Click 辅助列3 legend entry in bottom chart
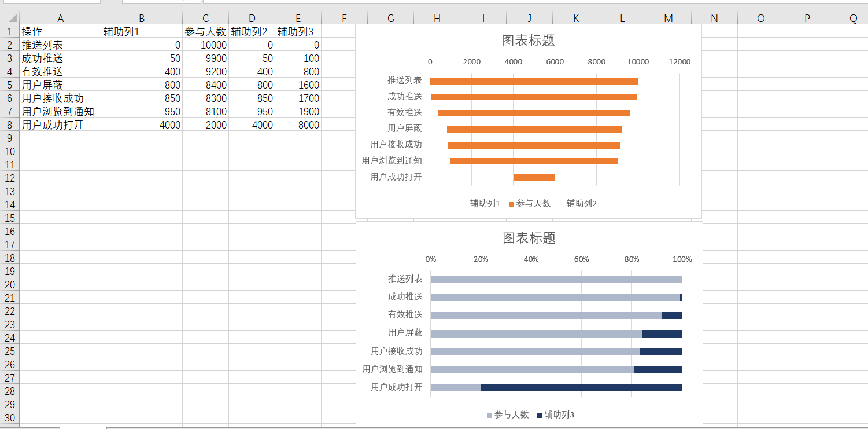The image size is (868, 429). tap(556, 415)
